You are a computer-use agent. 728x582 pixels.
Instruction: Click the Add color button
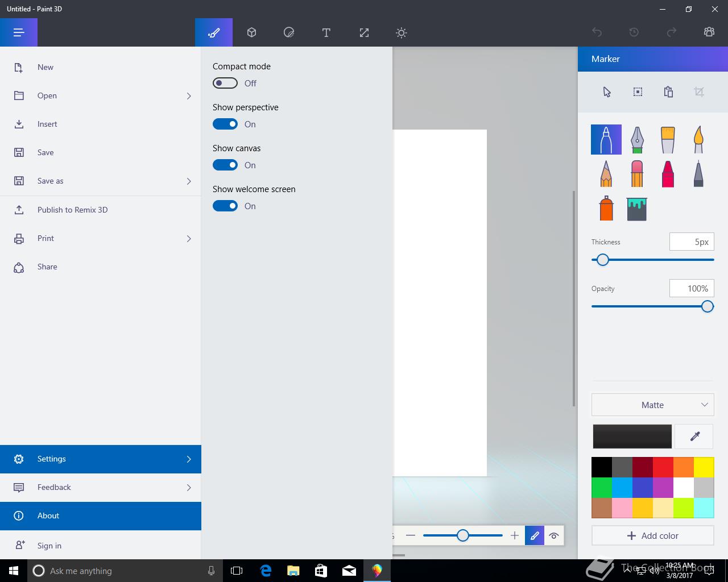coord(652,535)
